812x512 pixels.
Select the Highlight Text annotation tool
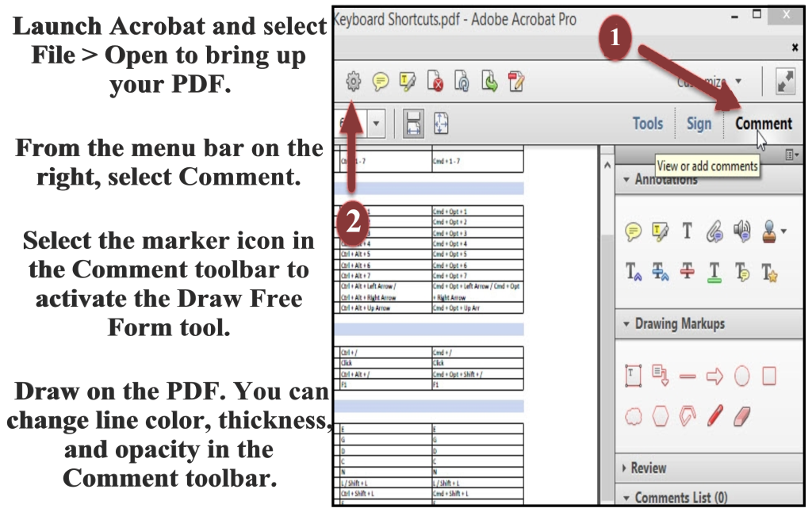pyautogui.click(x=660, y=231)
